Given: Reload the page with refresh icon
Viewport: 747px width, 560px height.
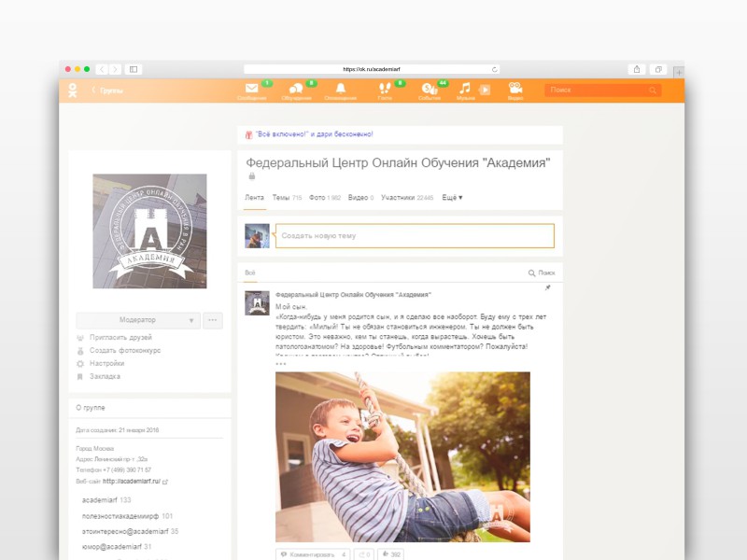Looking at the screenshot, I should pyautogui.click(x=495, y=69).
